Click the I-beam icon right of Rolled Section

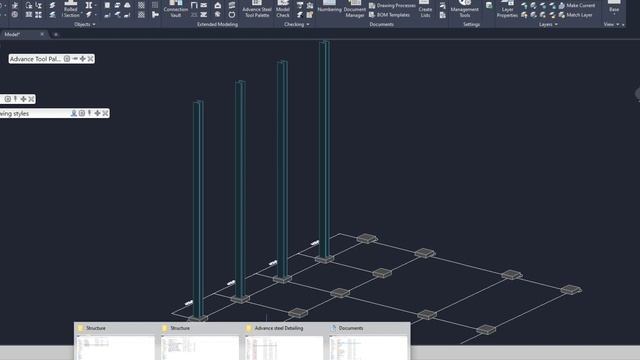tap(89, 6)
